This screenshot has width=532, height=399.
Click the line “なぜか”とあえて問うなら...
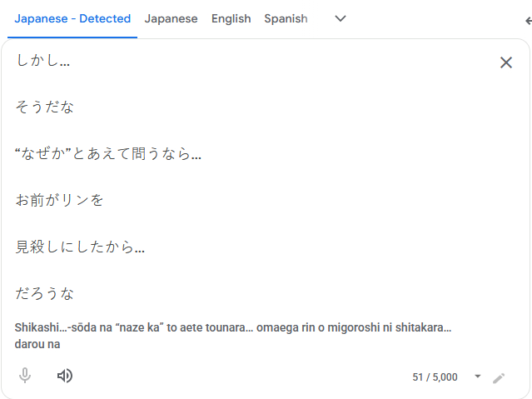[x=108, y=153]
